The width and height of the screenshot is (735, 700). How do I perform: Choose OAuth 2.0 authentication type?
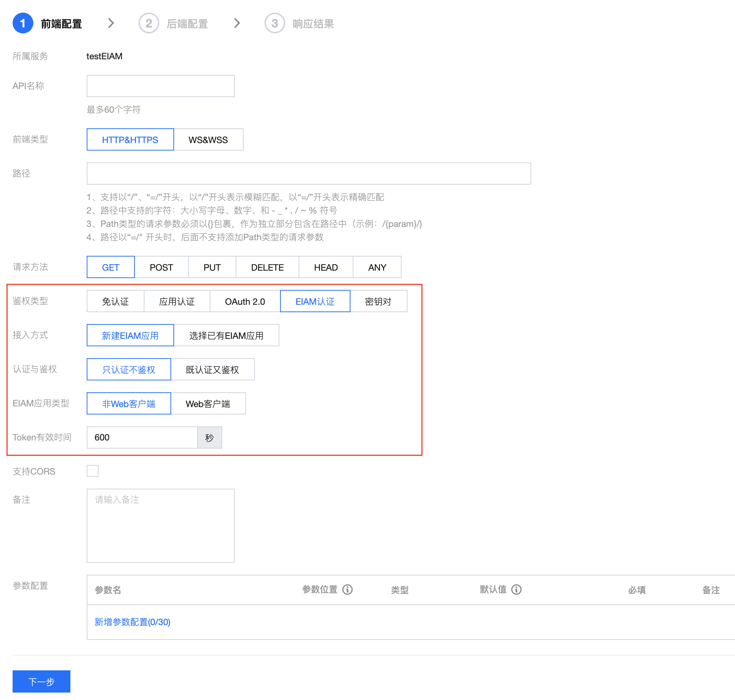(x=245, y=301)
